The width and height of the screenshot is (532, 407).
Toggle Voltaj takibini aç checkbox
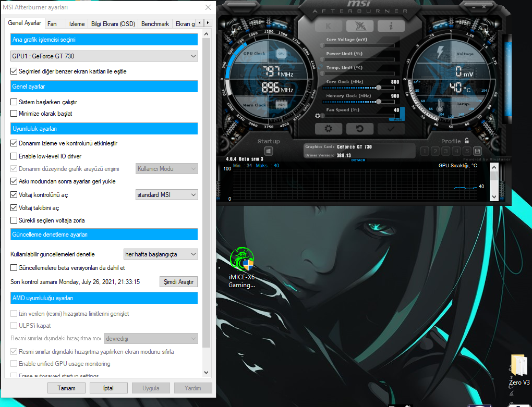pyautogui.click(x=14, y=208)
